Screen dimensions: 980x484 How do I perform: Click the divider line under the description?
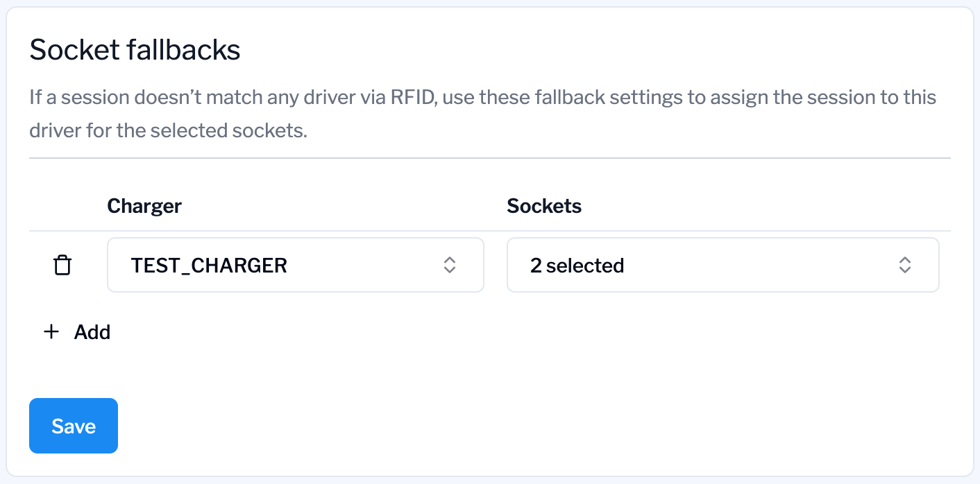[489, 158]
